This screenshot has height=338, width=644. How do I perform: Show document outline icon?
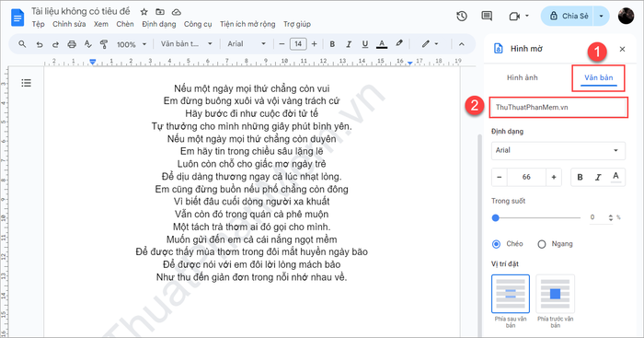tap(27, 83)
